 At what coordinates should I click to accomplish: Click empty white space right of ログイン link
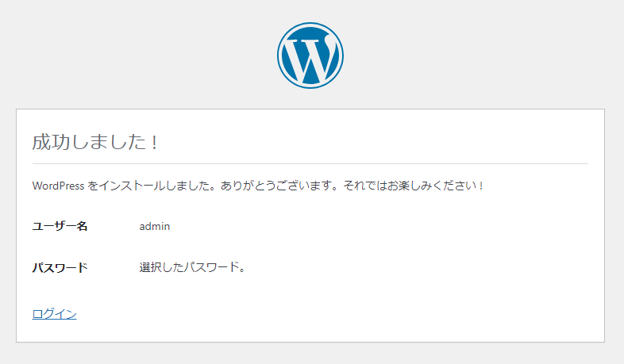(318, 314)
